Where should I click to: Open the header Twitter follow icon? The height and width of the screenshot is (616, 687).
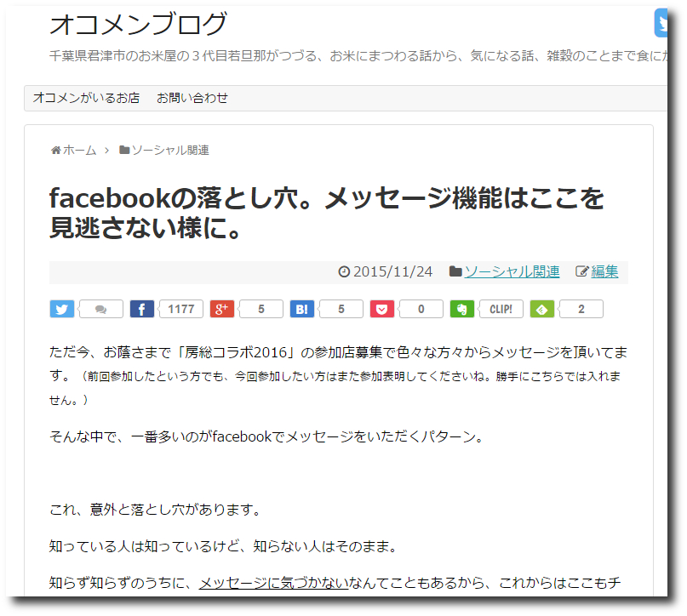click(661, 23)
